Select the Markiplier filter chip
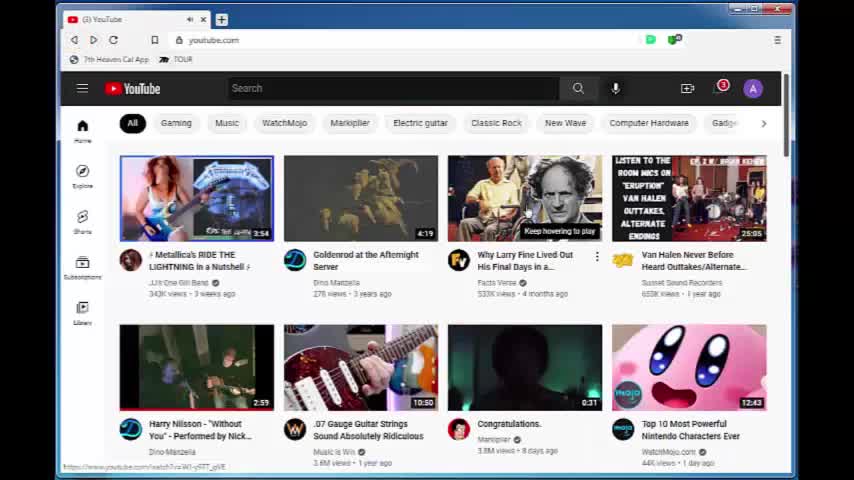This screenshot has width=854, height=480. (x=350, y=123)
